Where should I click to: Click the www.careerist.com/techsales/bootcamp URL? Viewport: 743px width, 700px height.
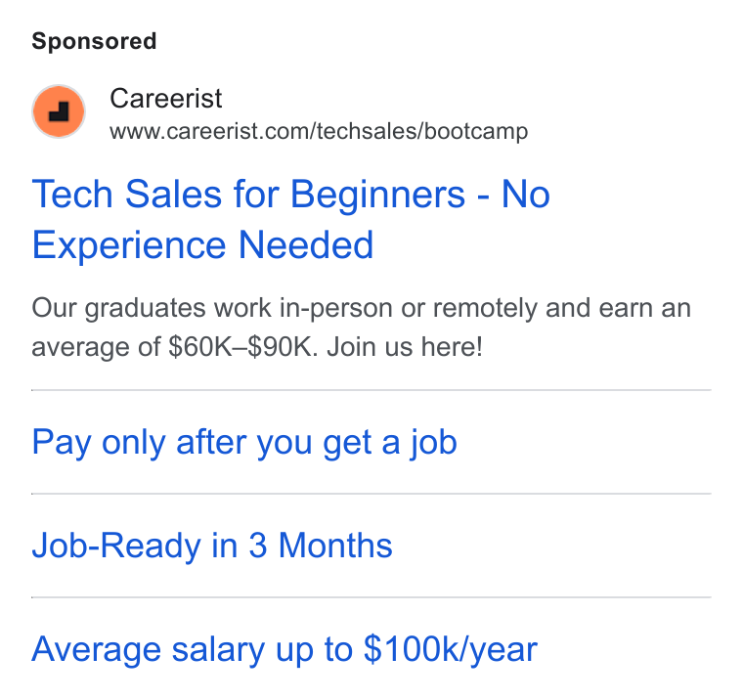coord(319,131)
